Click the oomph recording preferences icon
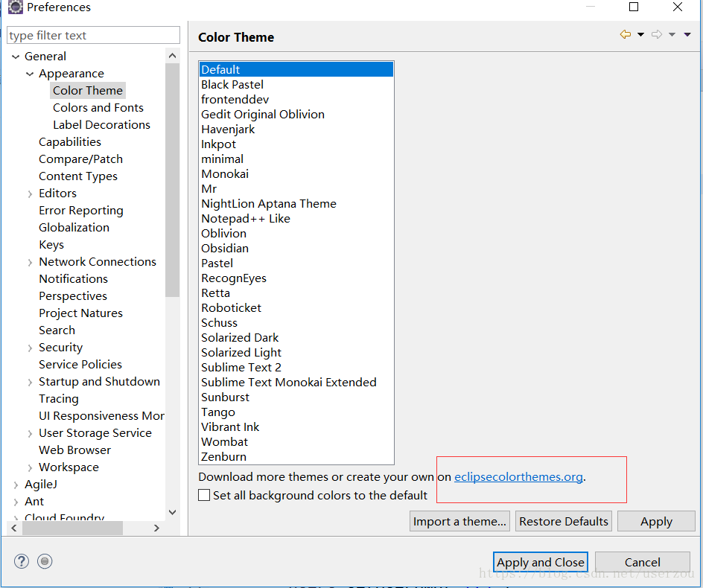This screenshot has width=703, height=588. [45, 561]
